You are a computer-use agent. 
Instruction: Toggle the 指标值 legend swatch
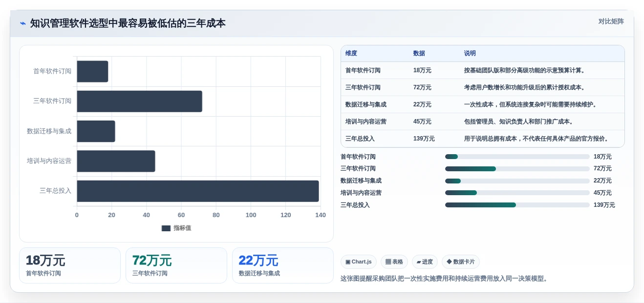(x=166, y=228)
